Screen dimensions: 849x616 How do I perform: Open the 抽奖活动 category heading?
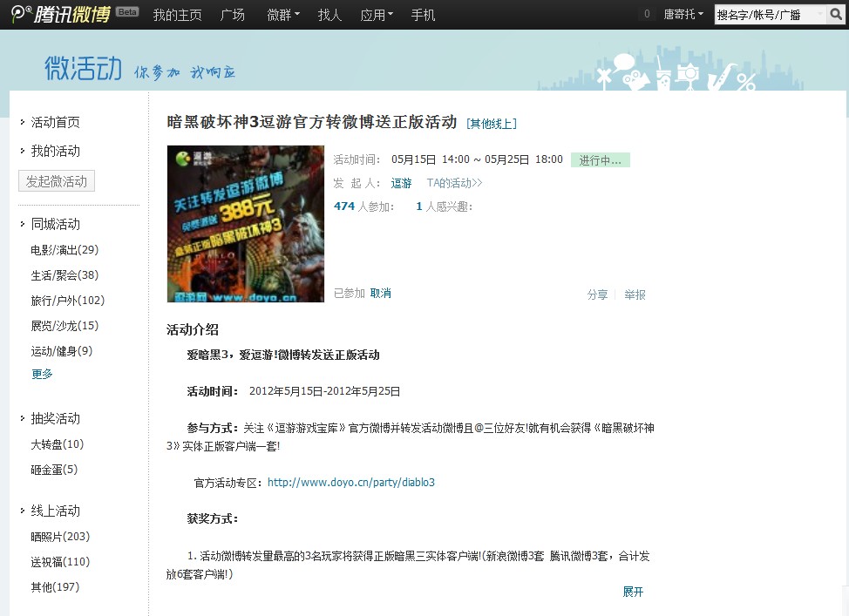55,418
